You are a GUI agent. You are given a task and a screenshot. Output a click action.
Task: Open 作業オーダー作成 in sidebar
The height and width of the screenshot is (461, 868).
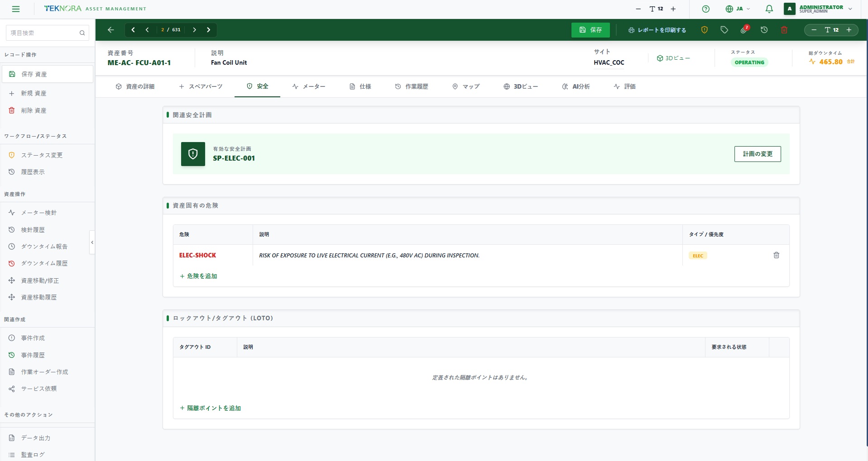coord(47,372)
